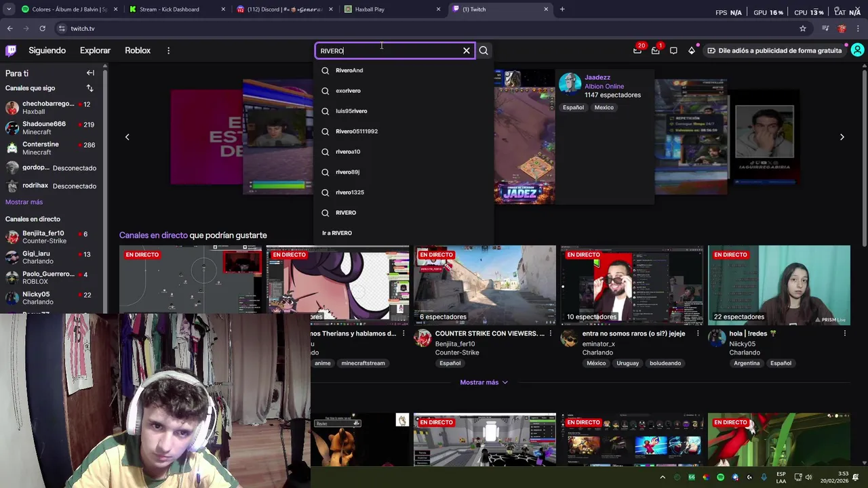Screen dimensions: 868x488
Task: Click the Mexico tag under Jaadezz
Action: [604, 108]
